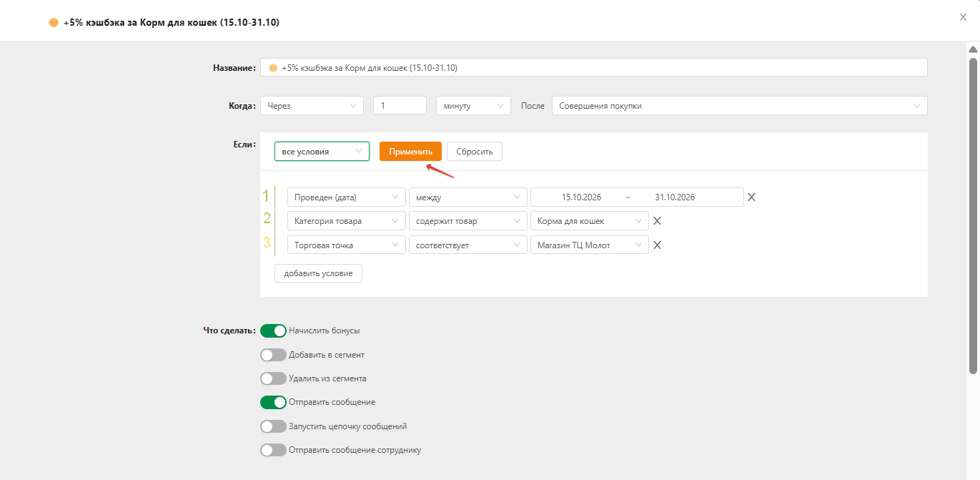Open the 'Магазин ТЦ Молот' value dropdown
This screenshot has width=980, height=480.
(x=590, y=245)
